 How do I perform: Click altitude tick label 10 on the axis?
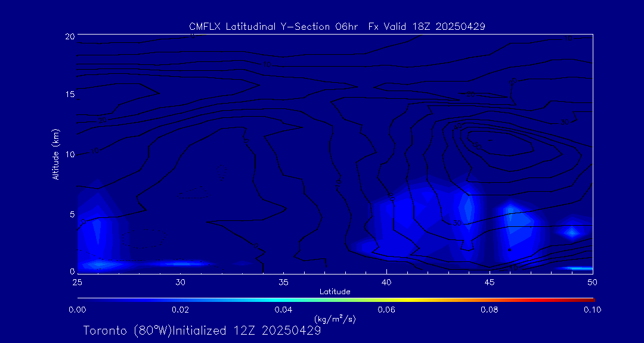[70, 154]
